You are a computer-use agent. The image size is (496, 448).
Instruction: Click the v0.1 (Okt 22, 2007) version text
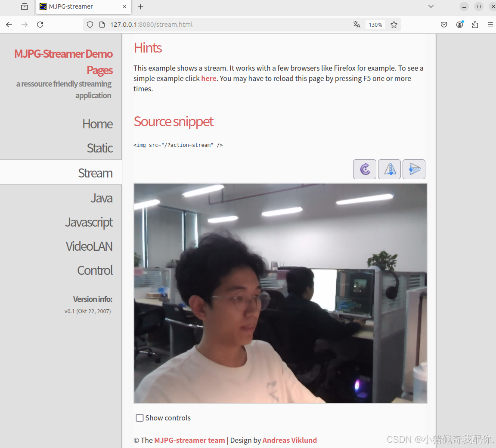point(88,311)
